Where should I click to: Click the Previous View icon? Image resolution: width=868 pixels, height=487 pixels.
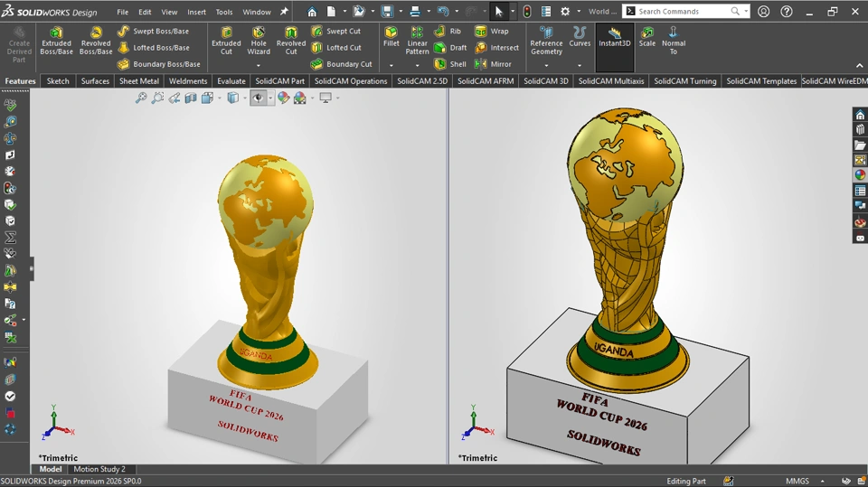coord(175,98)
